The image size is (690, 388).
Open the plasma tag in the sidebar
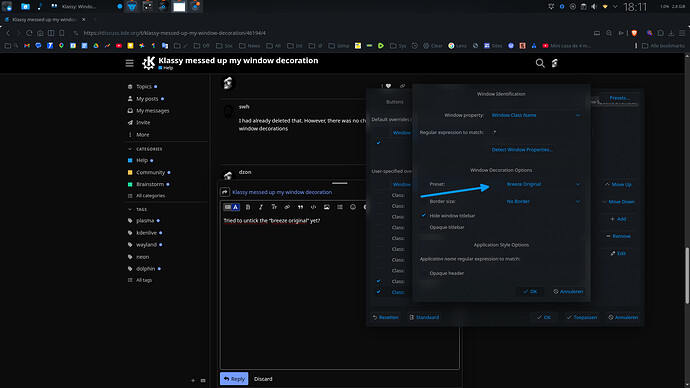point(145,221)
